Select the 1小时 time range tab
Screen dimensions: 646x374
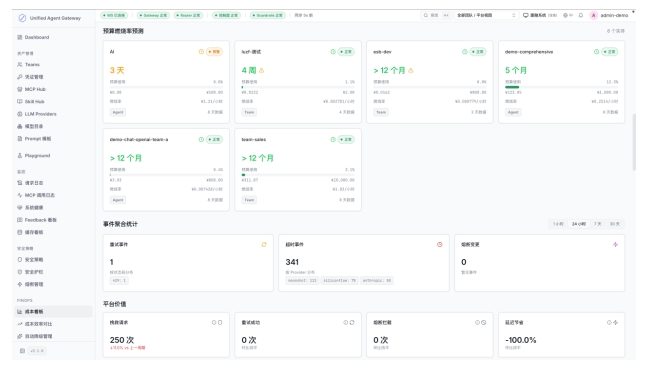[558, 224]
